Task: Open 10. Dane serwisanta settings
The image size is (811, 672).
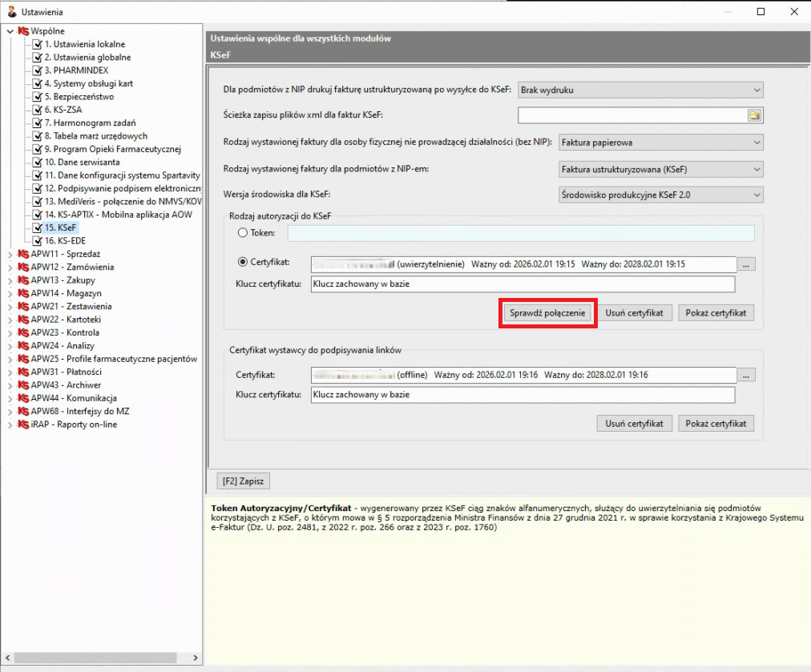Action: 83,162
